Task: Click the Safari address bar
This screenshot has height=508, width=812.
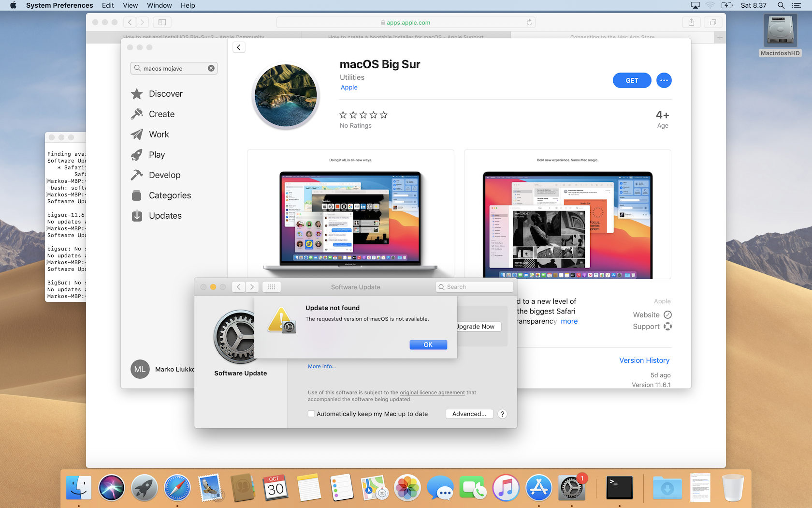Action: (x=406, y=22)
